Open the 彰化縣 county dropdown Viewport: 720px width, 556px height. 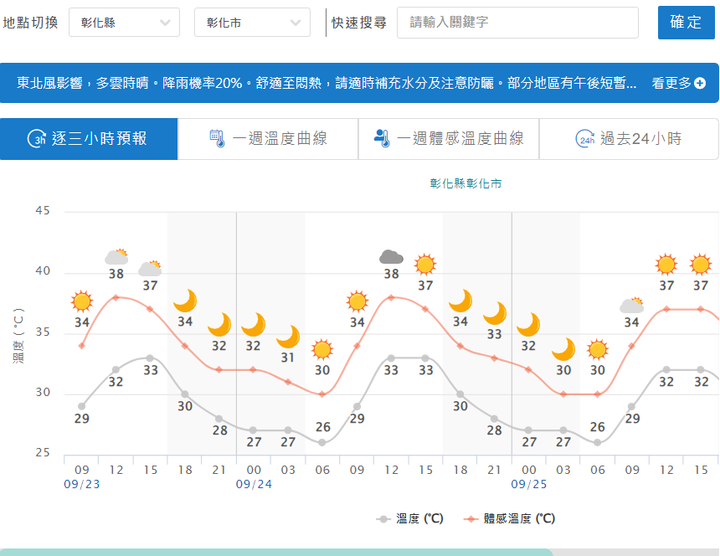(x=124, y=22)
